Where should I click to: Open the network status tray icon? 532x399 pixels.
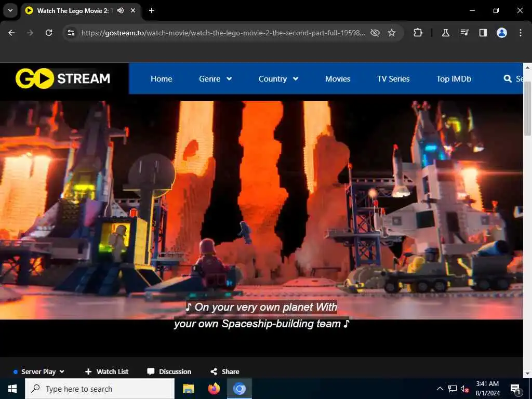click(x=453, y=389)
